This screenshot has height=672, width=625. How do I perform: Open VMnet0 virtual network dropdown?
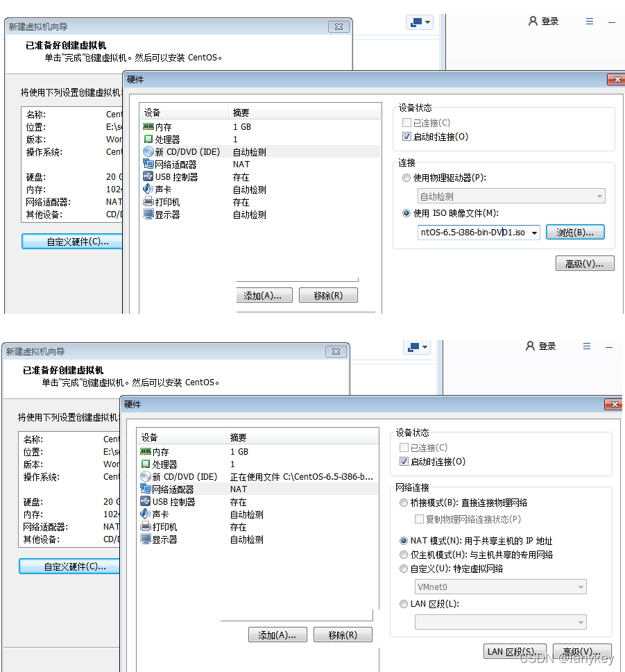(x=500, y=587)
